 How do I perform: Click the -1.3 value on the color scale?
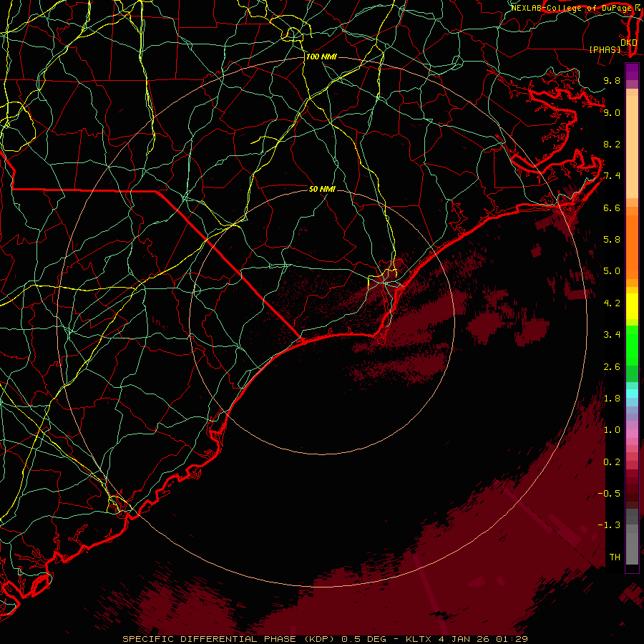(x=609, y=525)
